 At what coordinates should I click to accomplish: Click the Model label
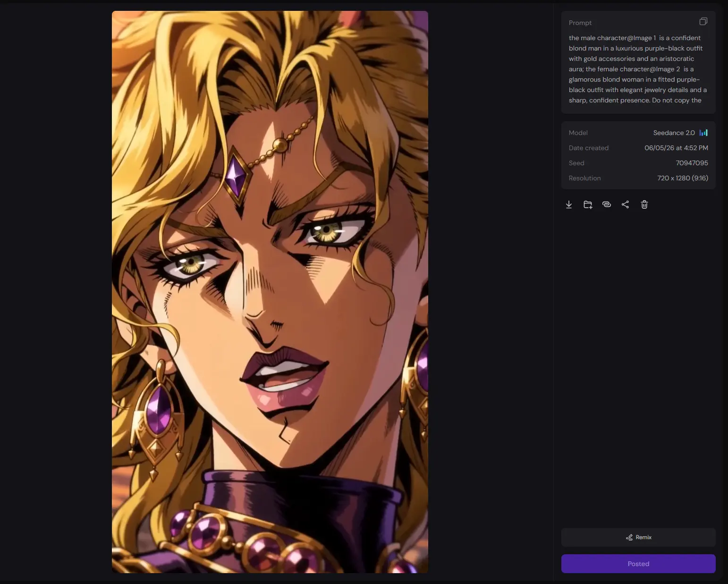[x=578, y=133]
